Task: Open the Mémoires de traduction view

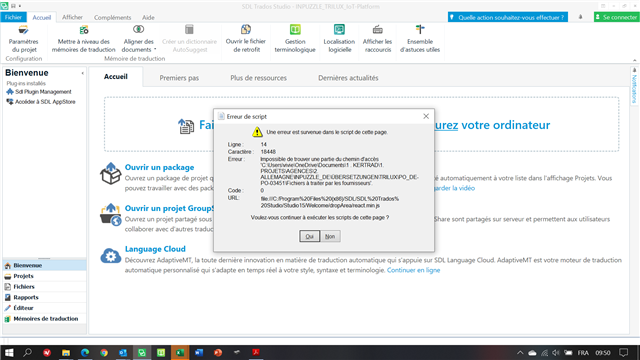Action: (44, 318)
